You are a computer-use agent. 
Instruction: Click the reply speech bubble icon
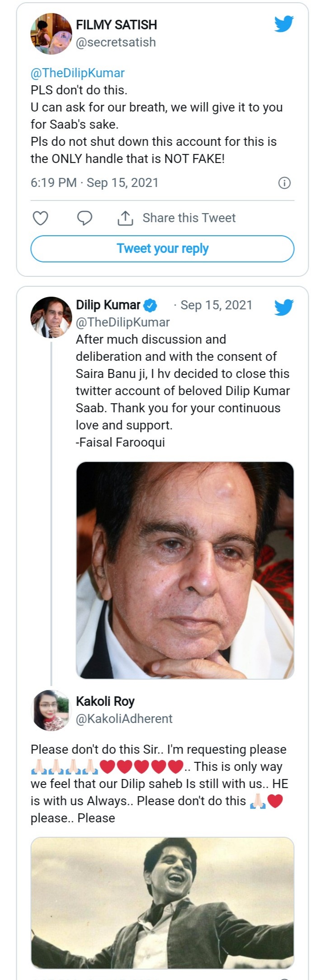pyautogui.click(x=85, y=218)
